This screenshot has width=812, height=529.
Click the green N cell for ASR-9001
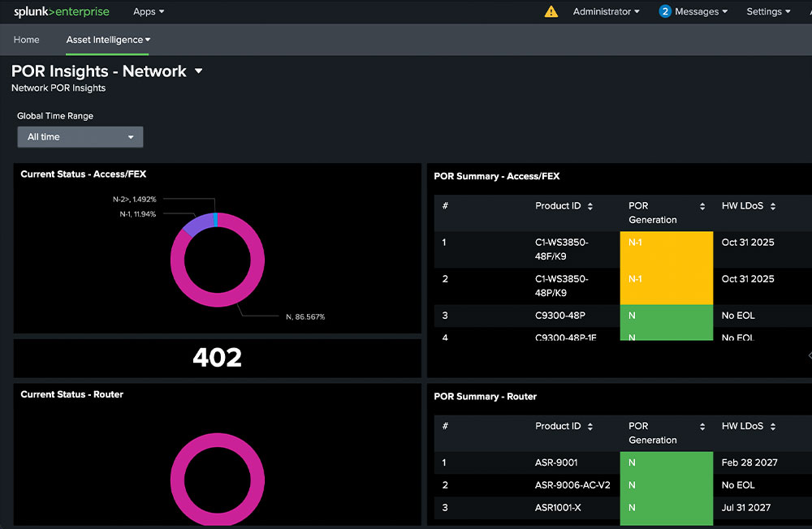(x=667, y=462)
